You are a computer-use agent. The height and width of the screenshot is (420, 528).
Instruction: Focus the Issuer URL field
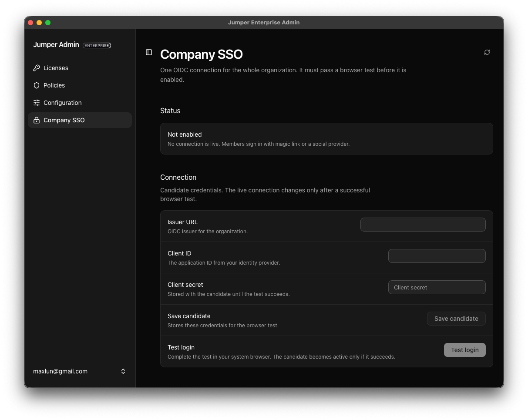423,225
